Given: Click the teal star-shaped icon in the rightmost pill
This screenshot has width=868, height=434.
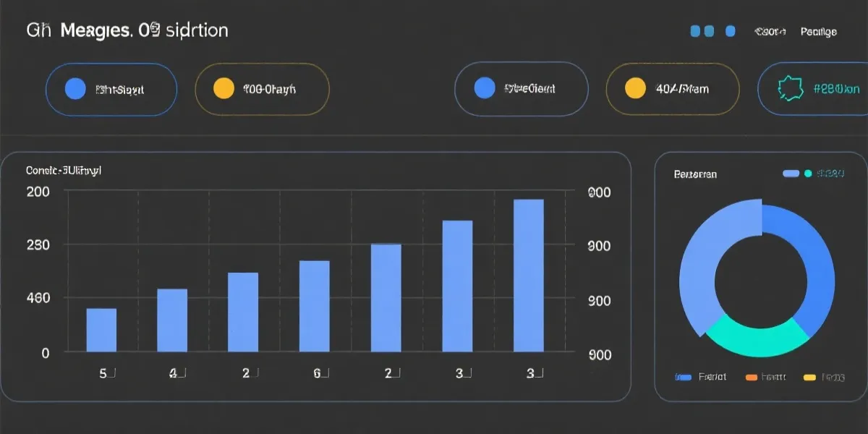Looking at the screenshot, I should coord(790,89).
